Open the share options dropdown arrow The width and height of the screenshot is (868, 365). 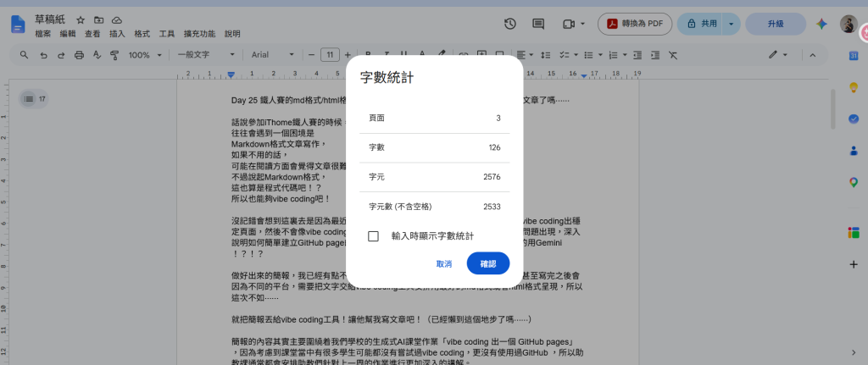click(732, 24)
